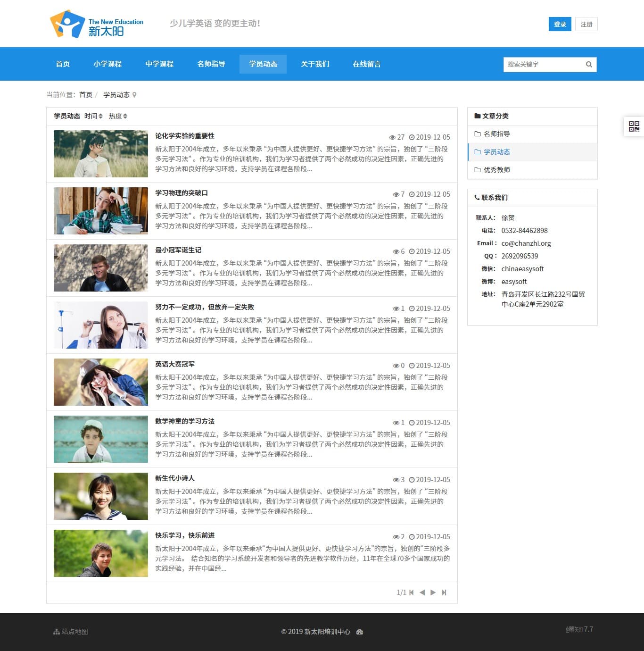Click thumbnail of 新生代小诗人 article

tap(101, 496)
